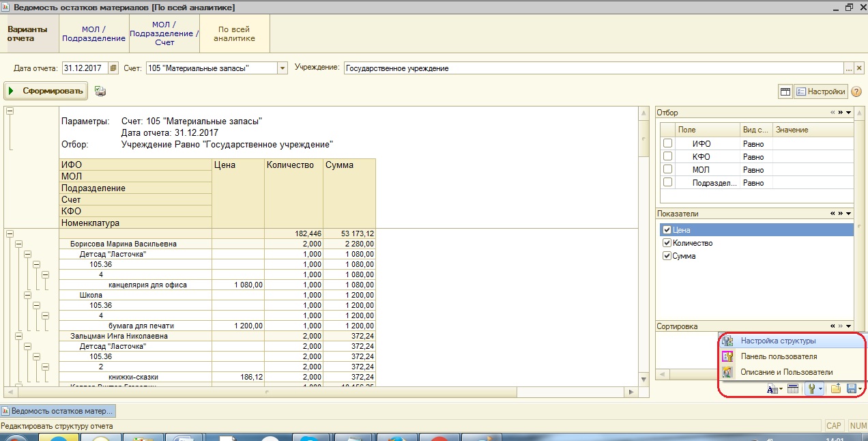
Task: Click the print icon next to Сформировать
Action: click(x=100, y=91)
